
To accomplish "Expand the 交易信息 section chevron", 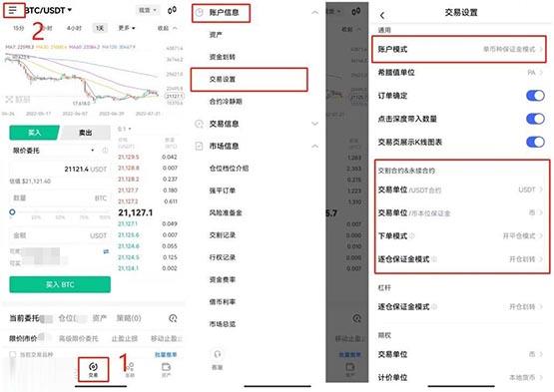I will coord(314,124).
